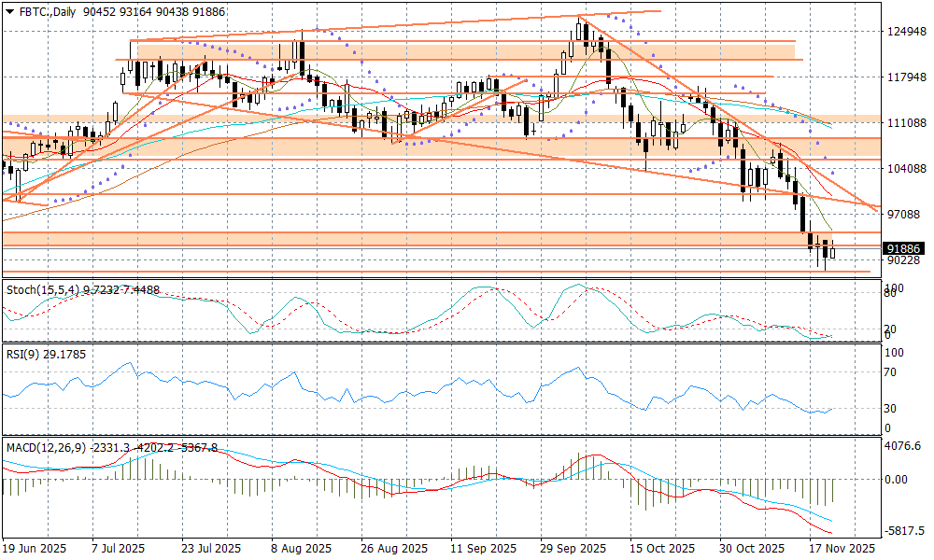Image resolution: width=934 pixels, height=560 pixels.
Task: Click the MACD 4076.6 scale label
Action: (902, 446)
